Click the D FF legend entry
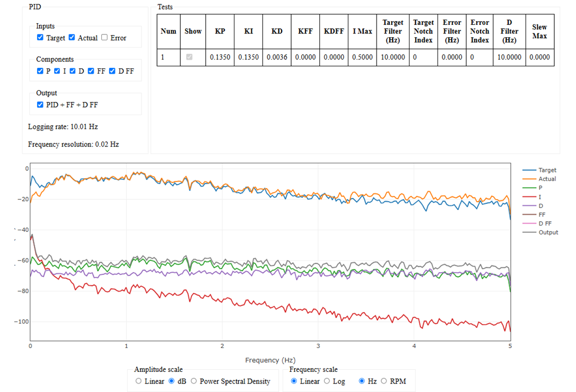 coord(537,223)
